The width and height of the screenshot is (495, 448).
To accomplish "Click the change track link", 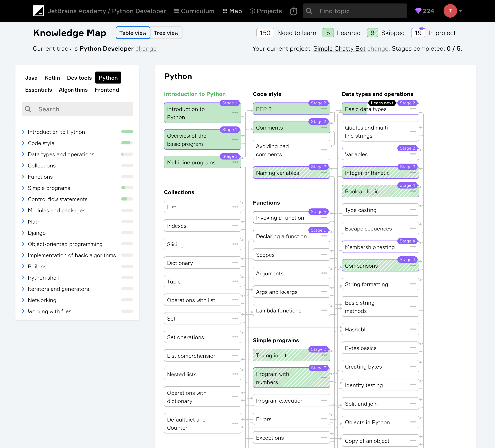I will coord(146,48).
